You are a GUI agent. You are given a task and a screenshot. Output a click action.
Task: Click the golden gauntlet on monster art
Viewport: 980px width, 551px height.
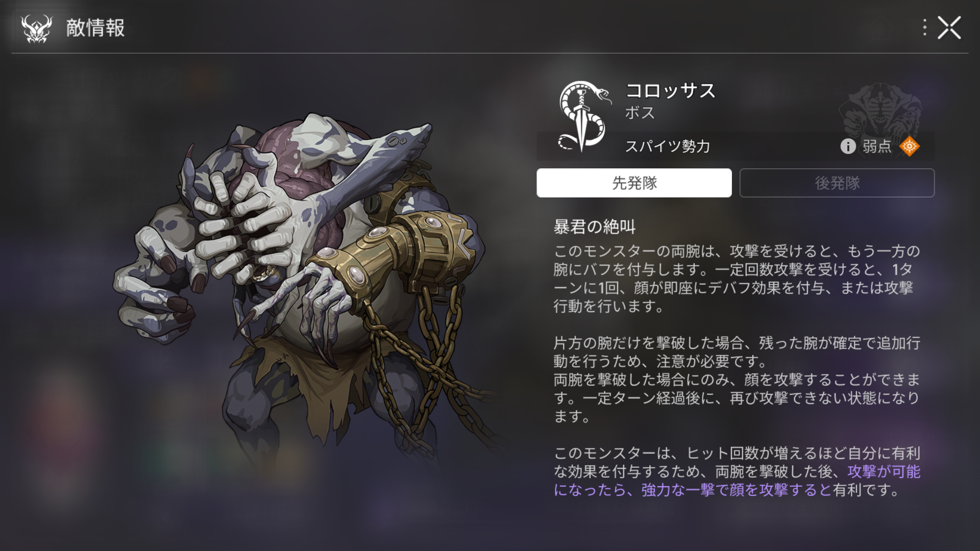[403, 245]
